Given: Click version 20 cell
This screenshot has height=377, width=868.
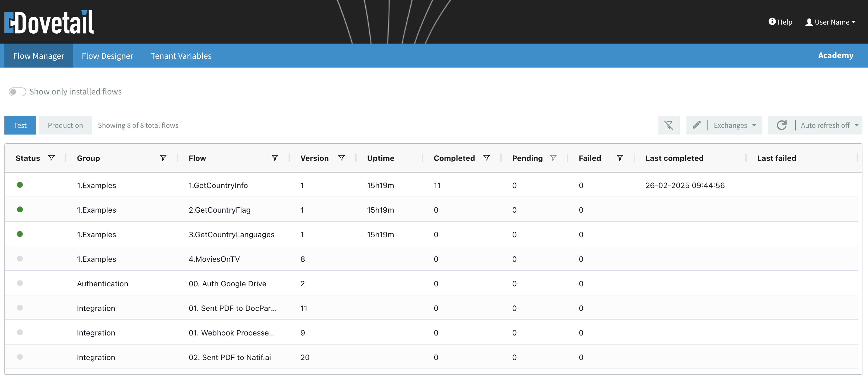Looking at the screenshot, I should tap(305, 357).
